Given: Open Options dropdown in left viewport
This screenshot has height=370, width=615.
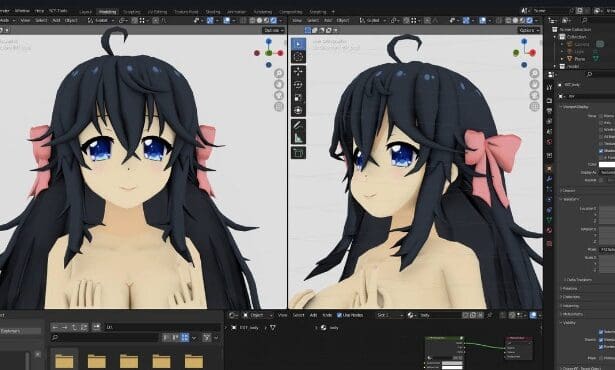Looking at the screenshot, I should (273, 30).
